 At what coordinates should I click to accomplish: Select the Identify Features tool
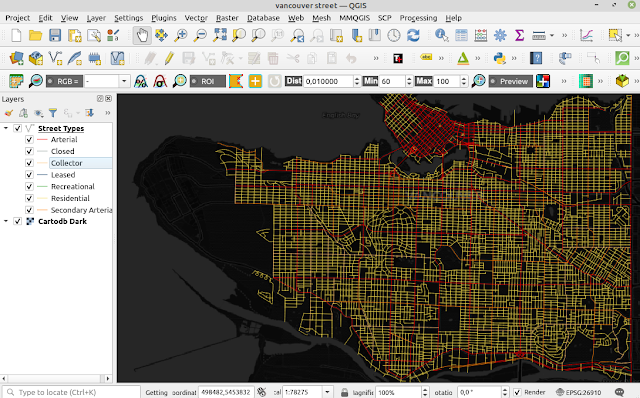coord(441,36)
